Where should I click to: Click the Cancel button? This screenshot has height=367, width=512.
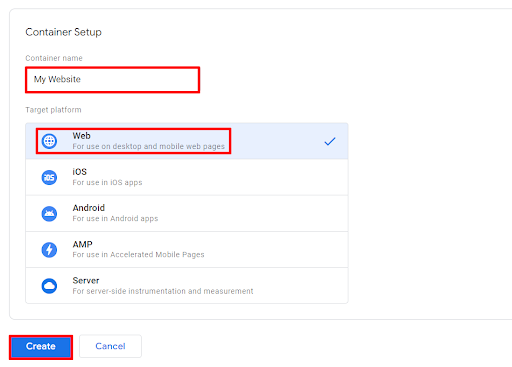pyautogui.click(x=110, y=346)
